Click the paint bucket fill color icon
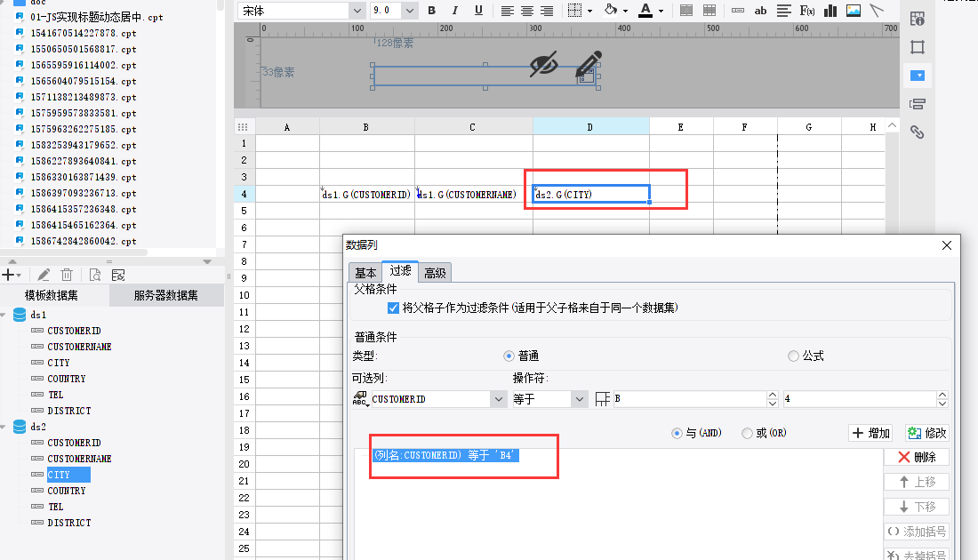This screenshot has height=560, width=978. point(611,10)
